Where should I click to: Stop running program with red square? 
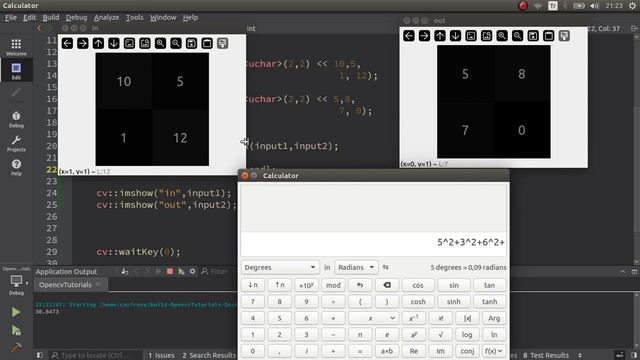(170, 271)
